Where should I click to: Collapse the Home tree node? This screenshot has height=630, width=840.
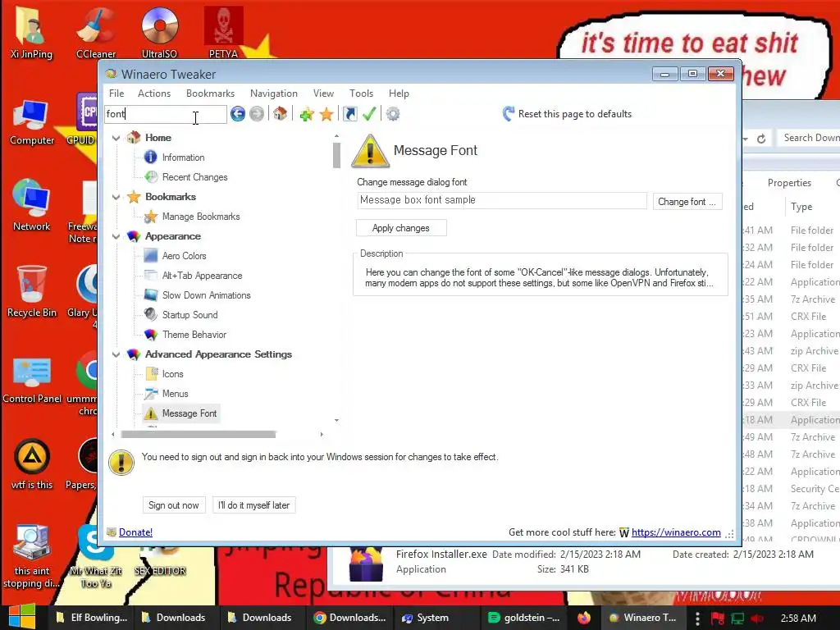tap(116, 138)
